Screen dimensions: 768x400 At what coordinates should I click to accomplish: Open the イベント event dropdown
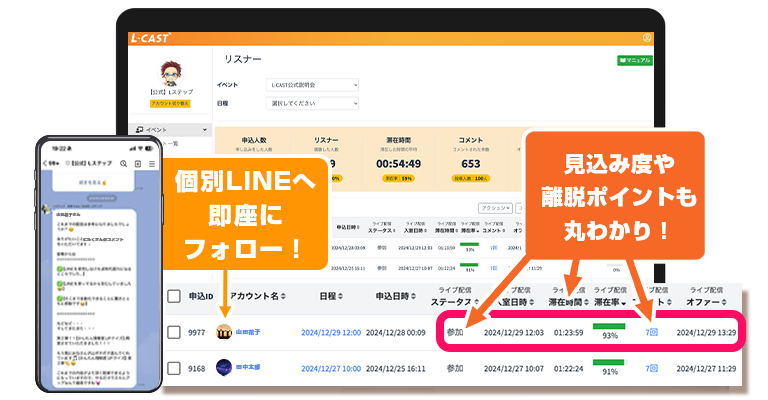311,85
